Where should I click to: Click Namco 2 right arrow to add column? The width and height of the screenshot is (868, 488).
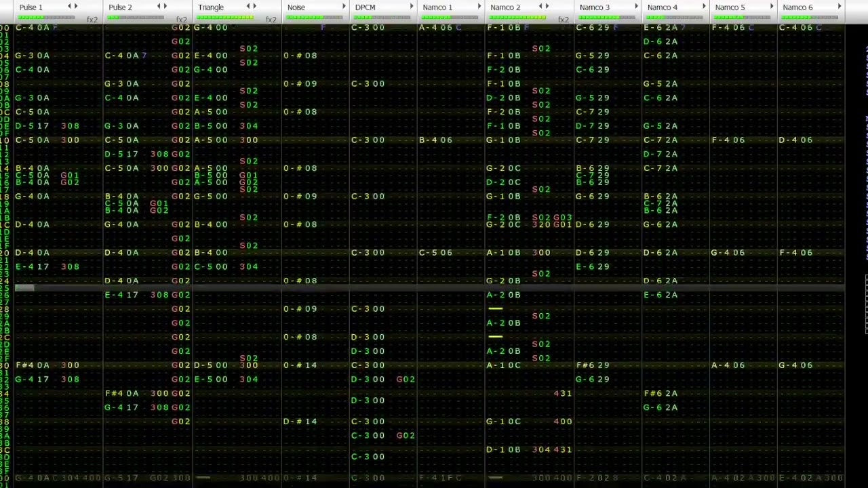point(547,7)
